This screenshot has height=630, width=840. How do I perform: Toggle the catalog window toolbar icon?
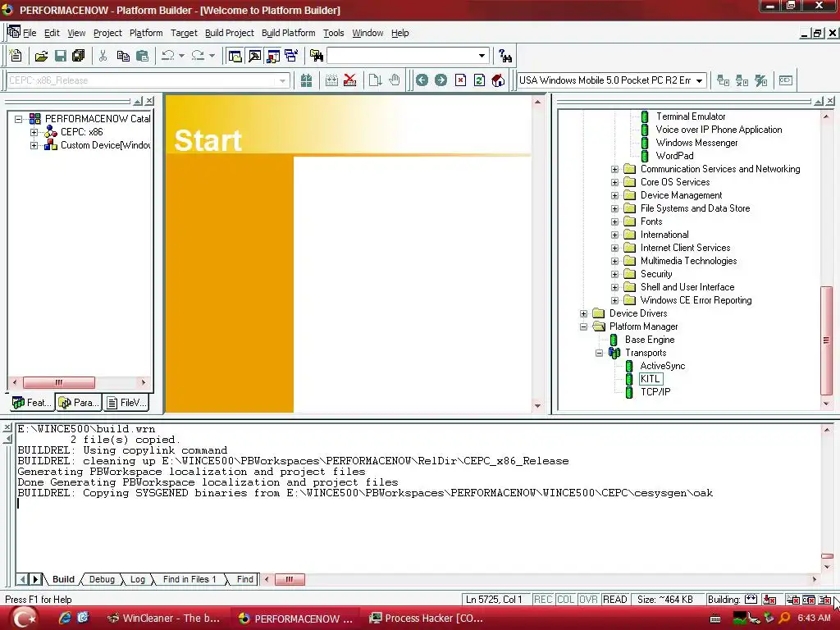tap(273, 56)
